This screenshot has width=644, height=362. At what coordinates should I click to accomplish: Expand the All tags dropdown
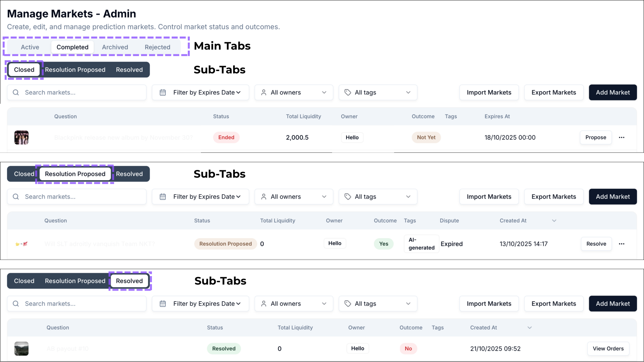[378, 93]
